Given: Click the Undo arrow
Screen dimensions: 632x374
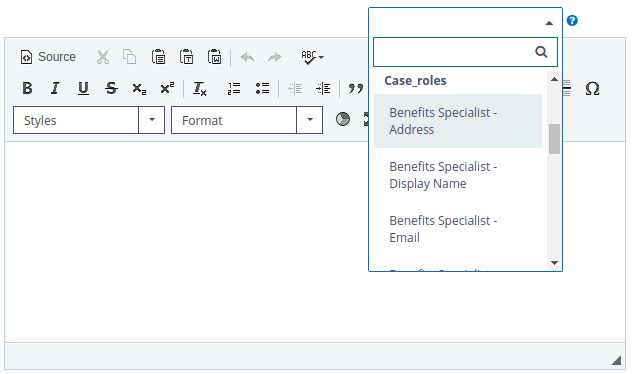Looking at the screenshot, I should tap(247, 57).
